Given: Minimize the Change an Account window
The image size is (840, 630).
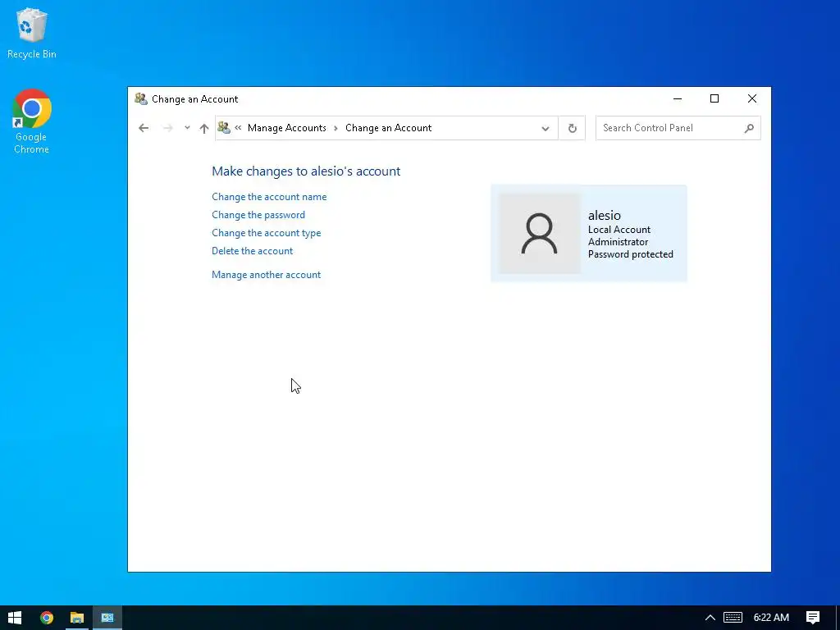Looking at the screenshot, I should pyautogui.click(x=678, y=98).
